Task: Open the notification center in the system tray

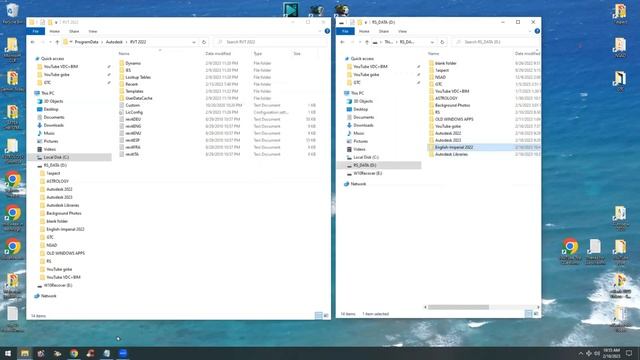Action: [x=629, y=353]
